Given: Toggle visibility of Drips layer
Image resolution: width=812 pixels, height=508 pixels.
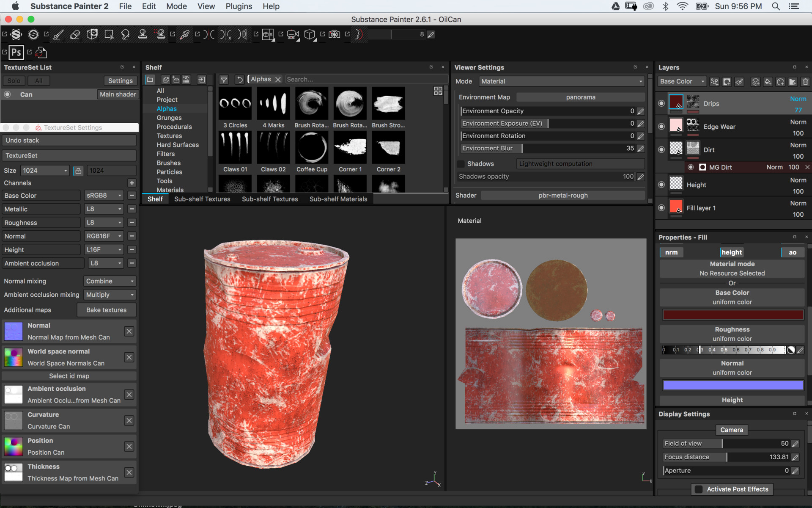Looking at the screenshot, I should click(x=661, y=104).
